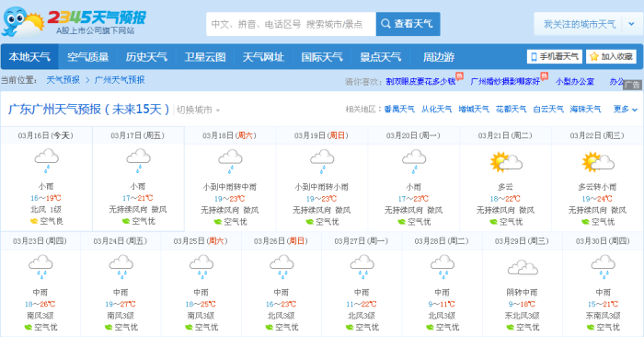Click the sunny cloudy icon for 03月21日
This screenshot has width=644, height=337.
(x=506, y=162)
